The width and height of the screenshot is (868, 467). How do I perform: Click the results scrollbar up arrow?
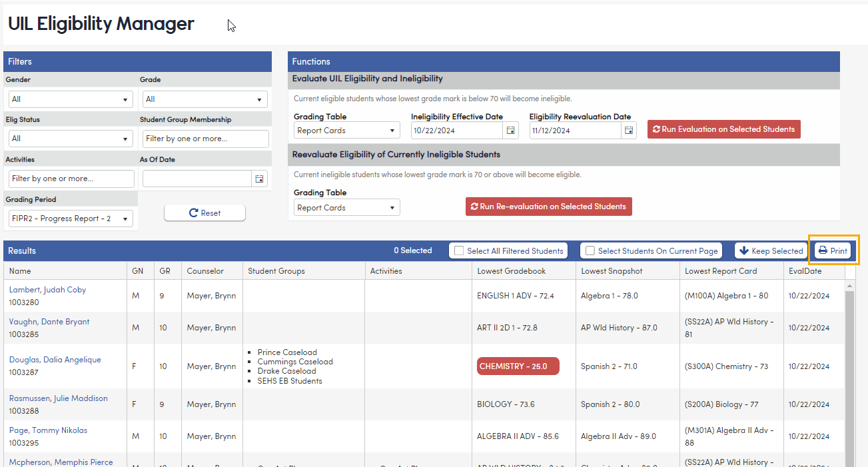pos(849,285)
